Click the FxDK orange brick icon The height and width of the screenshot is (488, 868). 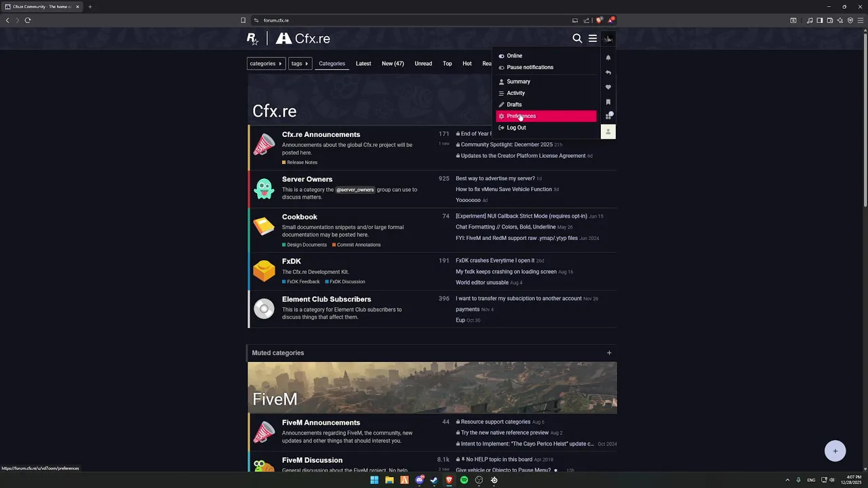pyautogui.click(x=264, y=270)
